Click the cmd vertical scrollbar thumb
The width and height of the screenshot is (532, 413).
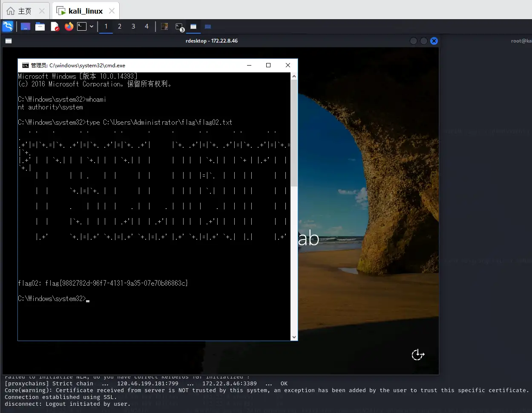click(294, 132)
